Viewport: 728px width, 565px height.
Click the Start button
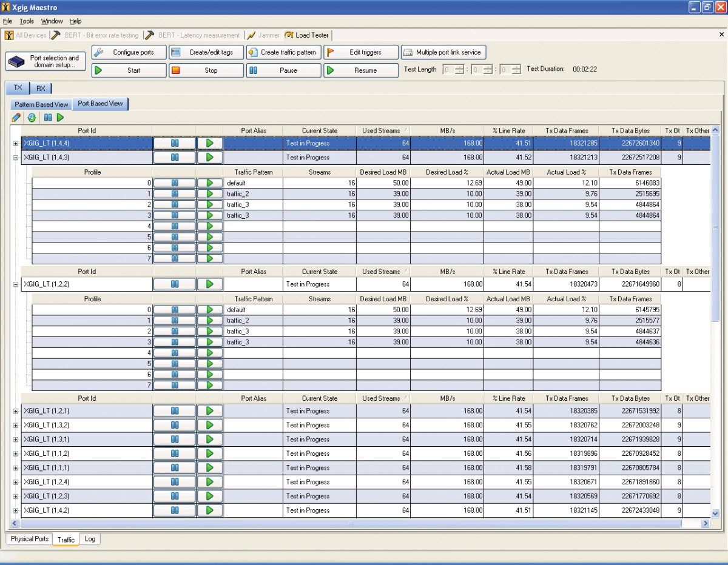(x=129, y=70)
